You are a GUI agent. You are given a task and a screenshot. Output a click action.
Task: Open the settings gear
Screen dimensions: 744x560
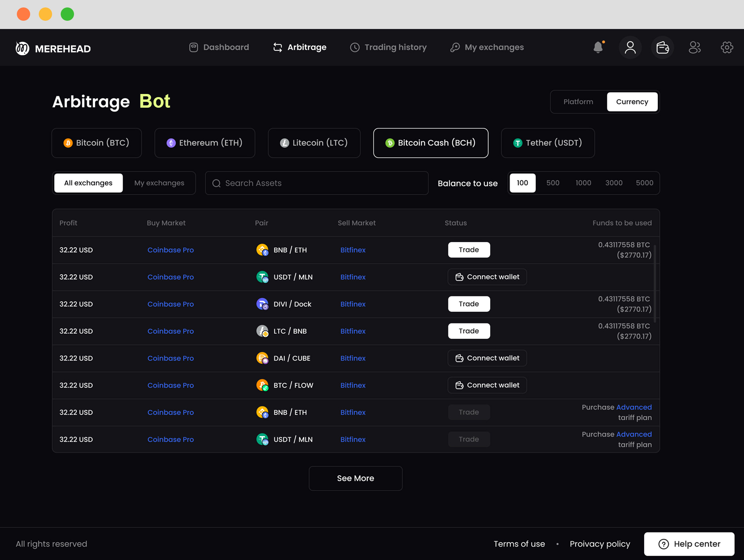pyautogui.click(x=727, y=47)
